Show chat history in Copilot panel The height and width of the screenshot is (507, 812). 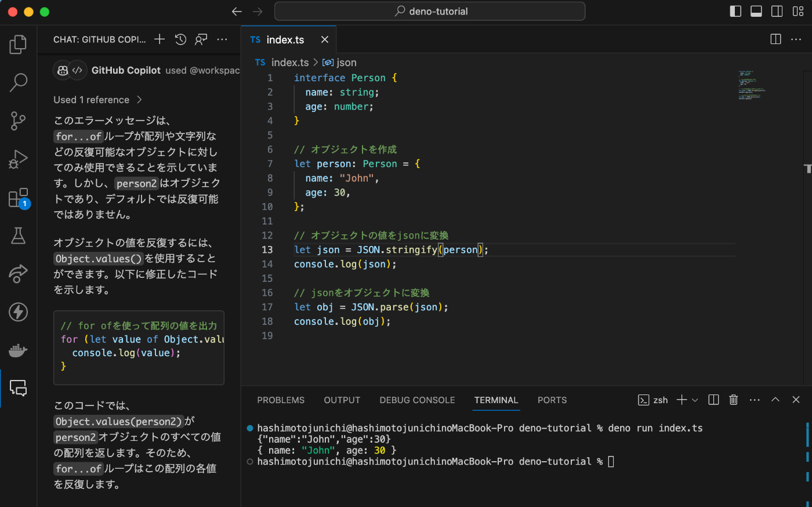click(x=180, y=39)
